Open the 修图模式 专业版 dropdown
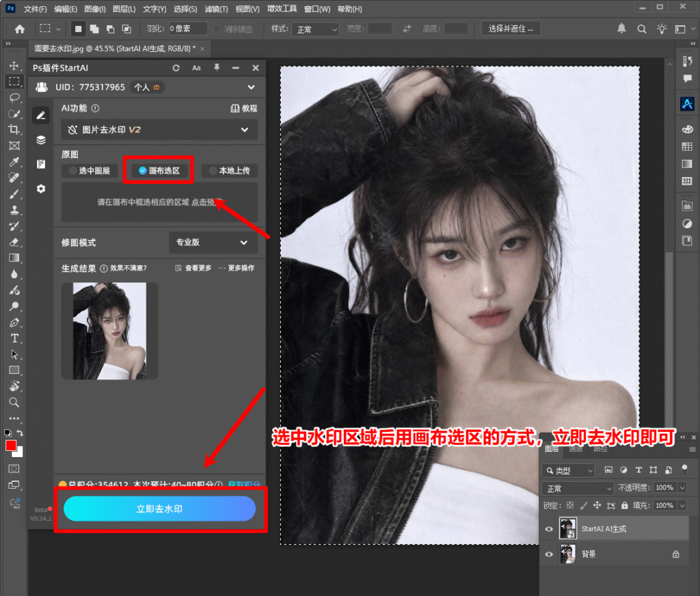The height and width of the screenshot is (596, 700). [x=213, y=243]
